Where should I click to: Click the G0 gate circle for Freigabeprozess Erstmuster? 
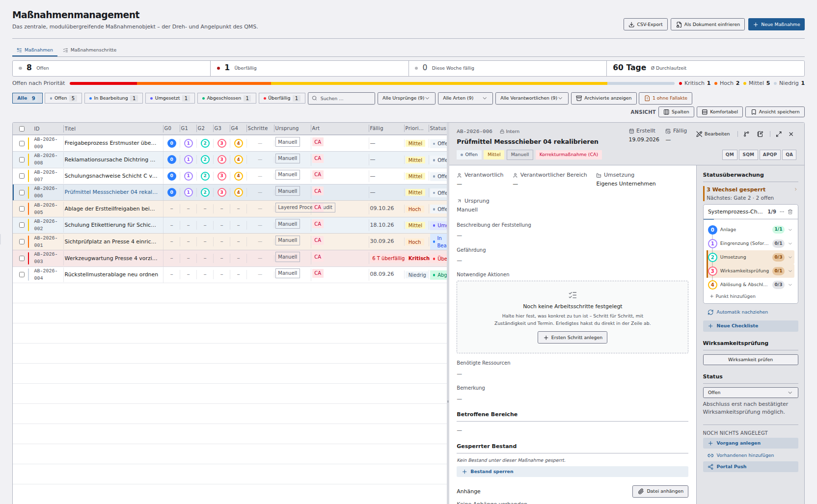172,143
